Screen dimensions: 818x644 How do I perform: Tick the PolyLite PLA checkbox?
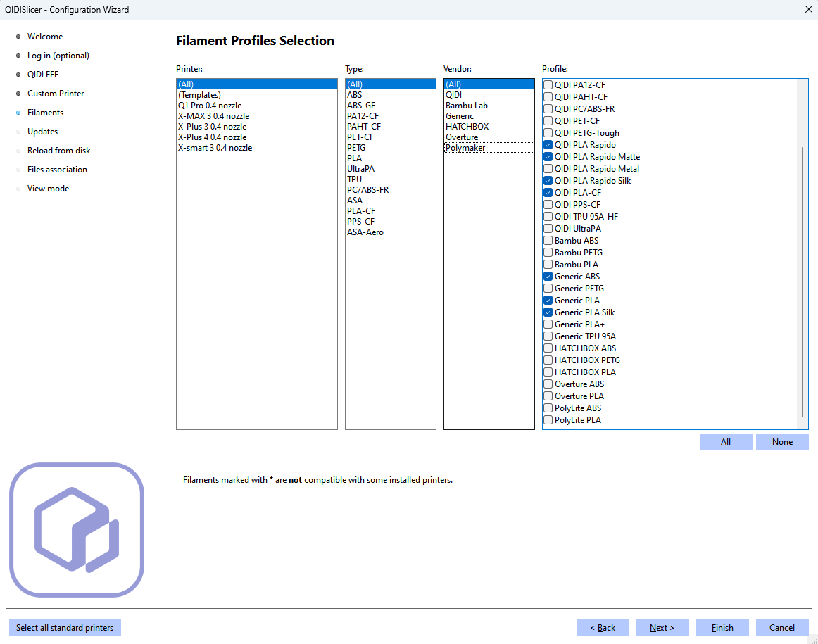click(x=548, y=420)
